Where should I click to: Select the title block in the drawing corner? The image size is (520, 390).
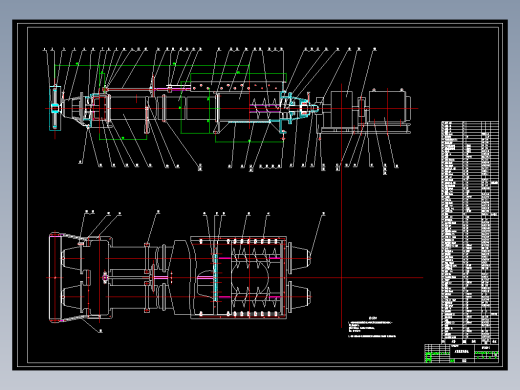pos(462,353)
